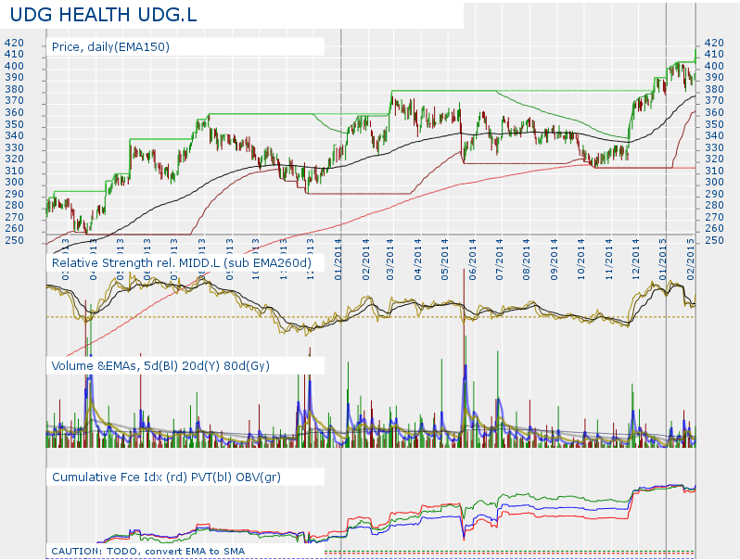This screenshot has height=560, width=740.
Task: Click the 07/2014 date axis label
Action: tap(499, 260)
